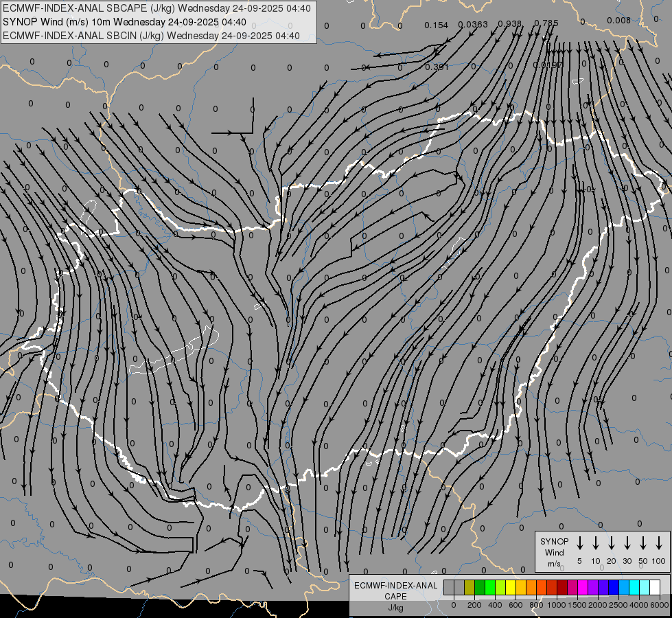Click the map value 0.0363

click(x=473, y=25)
